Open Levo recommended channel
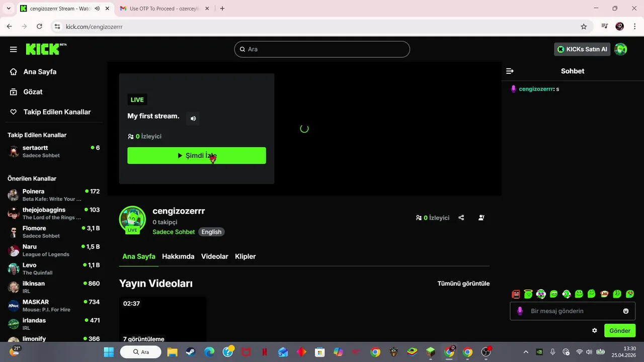644x362 pixels. pyautogui.click(x=53, y=268)
